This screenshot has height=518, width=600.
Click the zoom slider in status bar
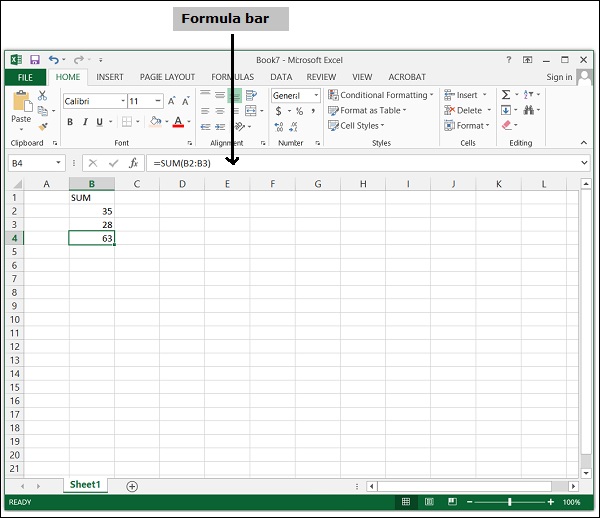[x=510, y=501]
